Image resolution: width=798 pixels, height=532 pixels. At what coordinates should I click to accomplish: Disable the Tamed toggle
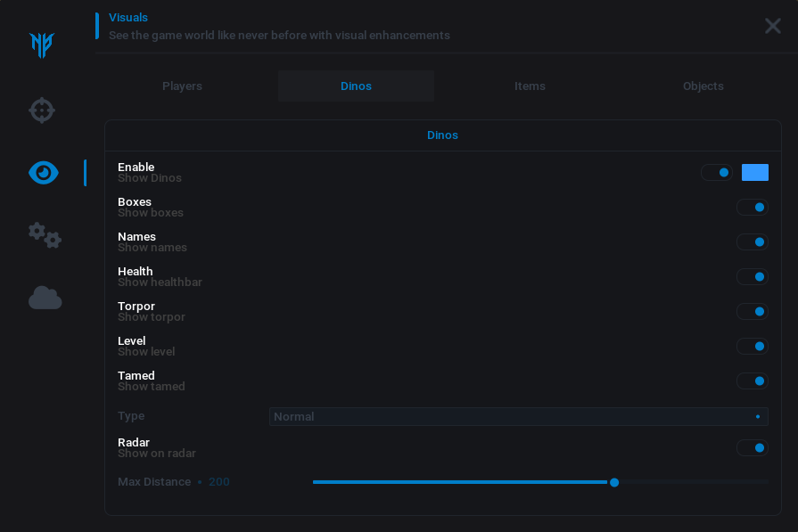tap(752, 381)
